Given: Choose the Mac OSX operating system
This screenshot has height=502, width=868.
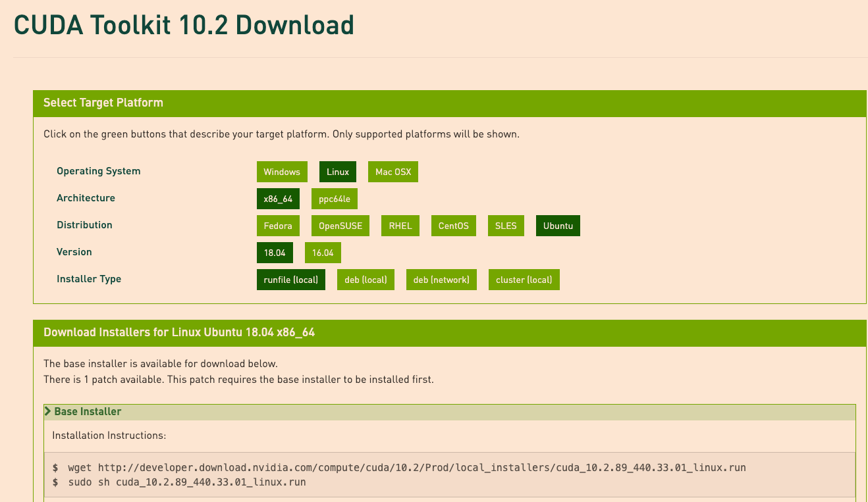Looking at the screenshot, I should 393,172.
